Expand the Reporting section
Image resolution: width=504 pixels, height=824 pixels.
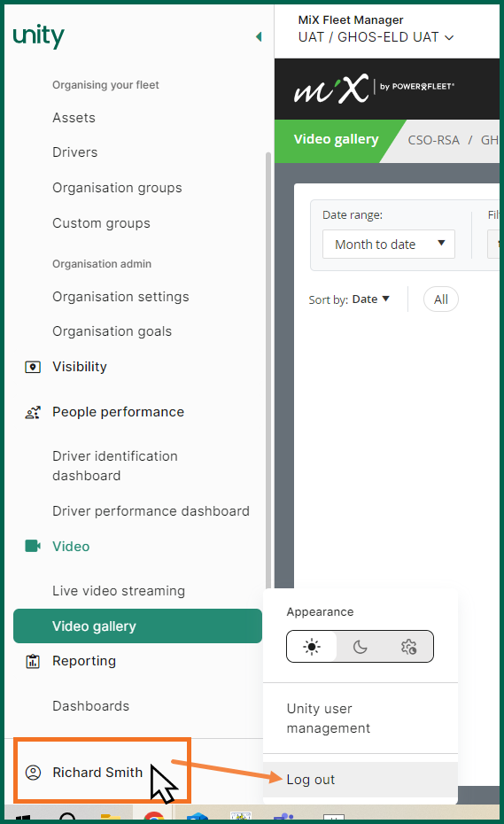point(83,661)
